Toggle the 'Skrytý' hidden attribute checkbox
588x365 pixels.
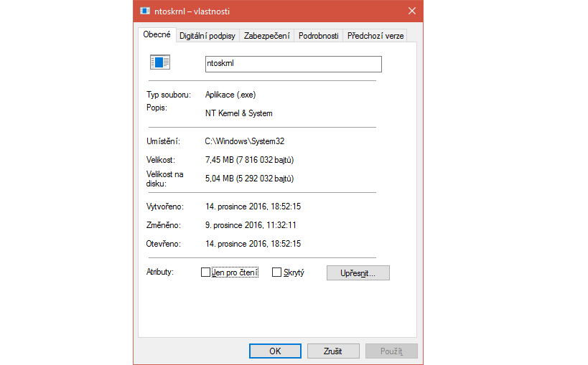[x=276, y=272]
